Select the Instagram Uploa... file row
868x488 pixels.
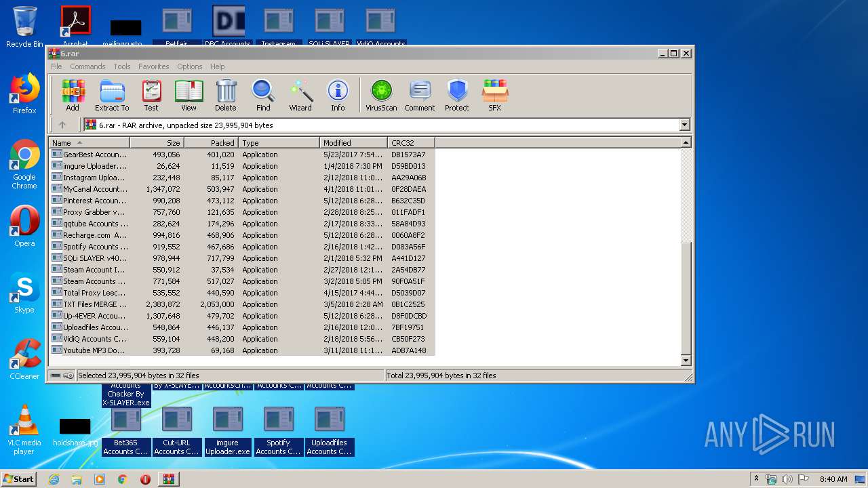pos(242,178)
